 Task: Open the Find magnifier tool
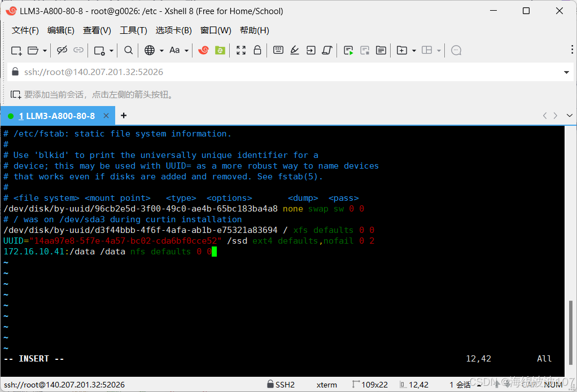[129, 50]
